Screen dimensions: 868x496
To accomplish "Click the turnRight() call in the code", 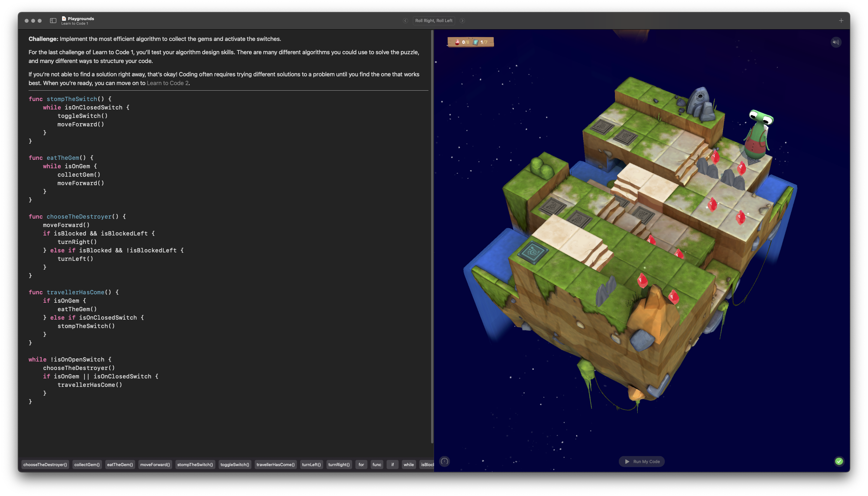I will coord(77,242).
